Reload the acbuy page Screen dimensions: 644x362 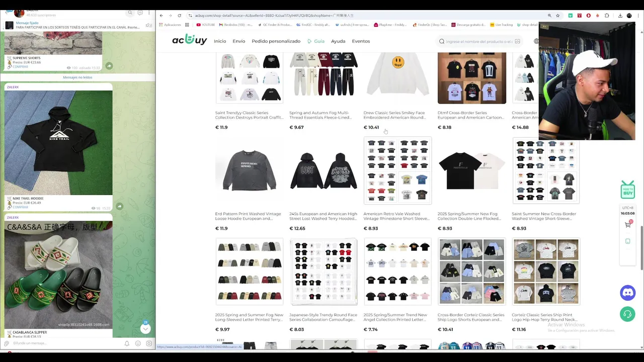179,16
